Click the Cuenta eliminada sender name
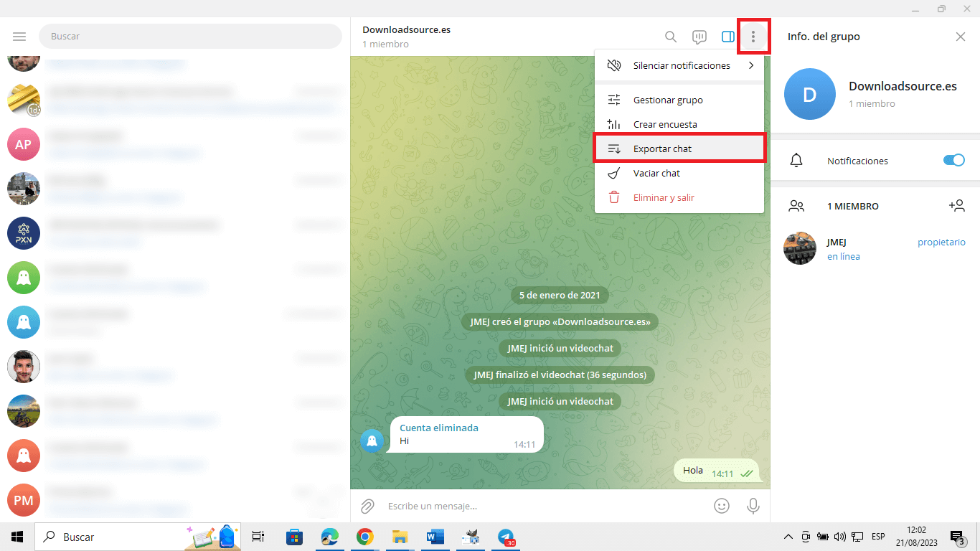Screen dimensions: 980x551 pos(439,428)
